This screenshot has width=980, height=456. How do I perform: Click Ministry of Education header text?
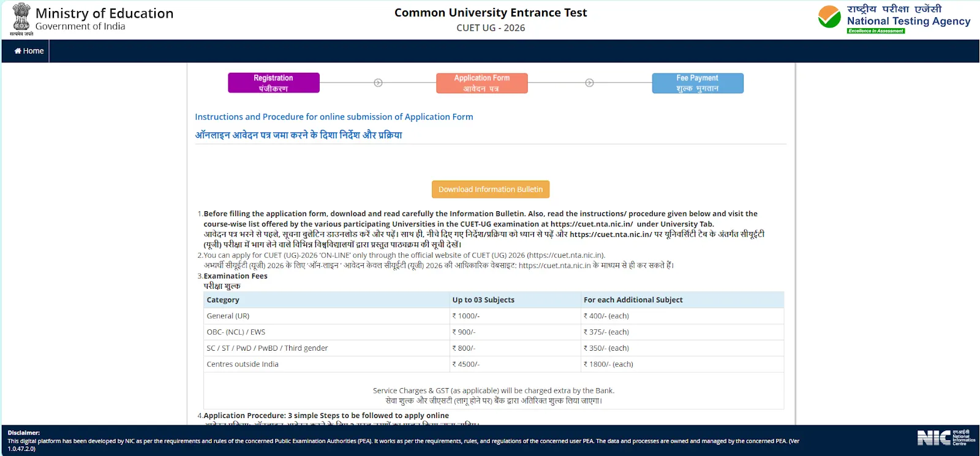pos(105,13)
